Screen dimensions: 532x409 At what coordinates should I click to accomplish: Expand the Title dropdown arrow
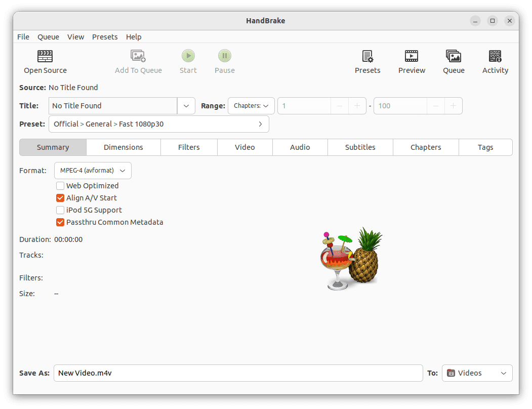[186, 106]
